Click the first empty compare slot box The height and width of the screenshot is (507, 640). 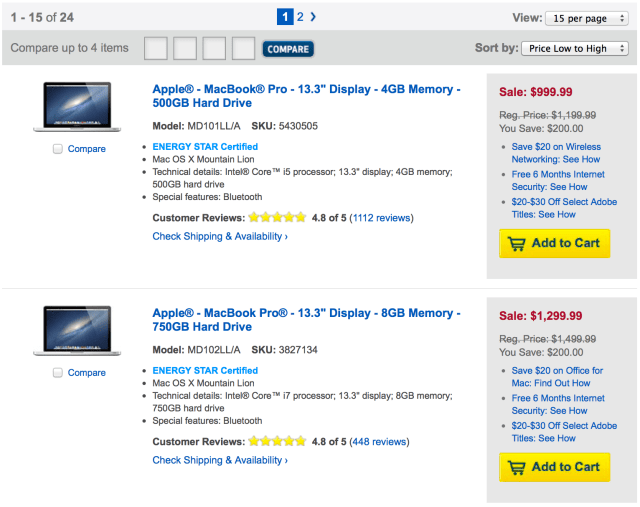(x=156, y=48)
